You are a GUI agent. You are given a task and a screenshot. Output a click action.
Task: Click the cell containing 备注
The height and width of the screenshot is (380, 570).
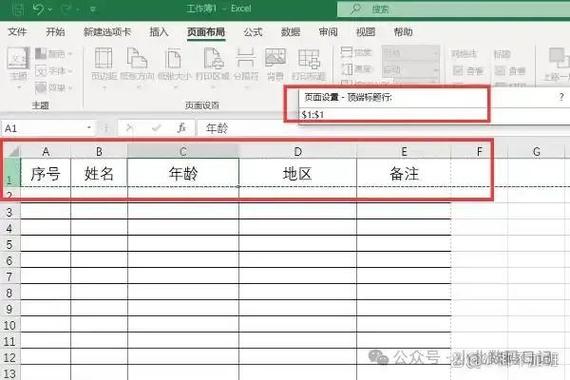pyautogui.click(x=404, y=173)
